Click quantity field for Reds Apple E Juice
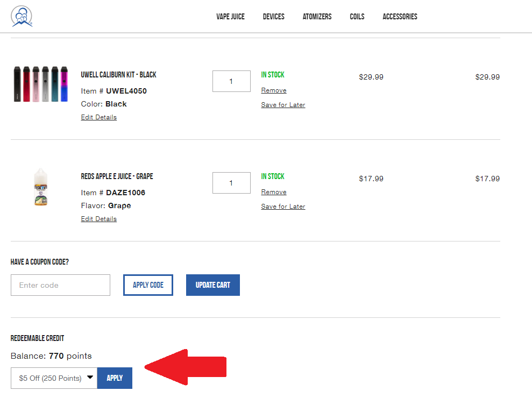 231,183
